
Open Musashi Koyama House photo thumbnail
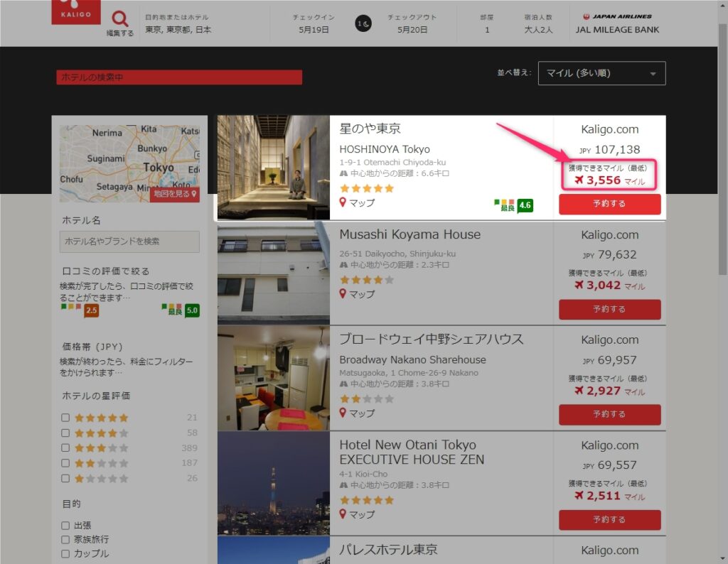pos(274,273)
